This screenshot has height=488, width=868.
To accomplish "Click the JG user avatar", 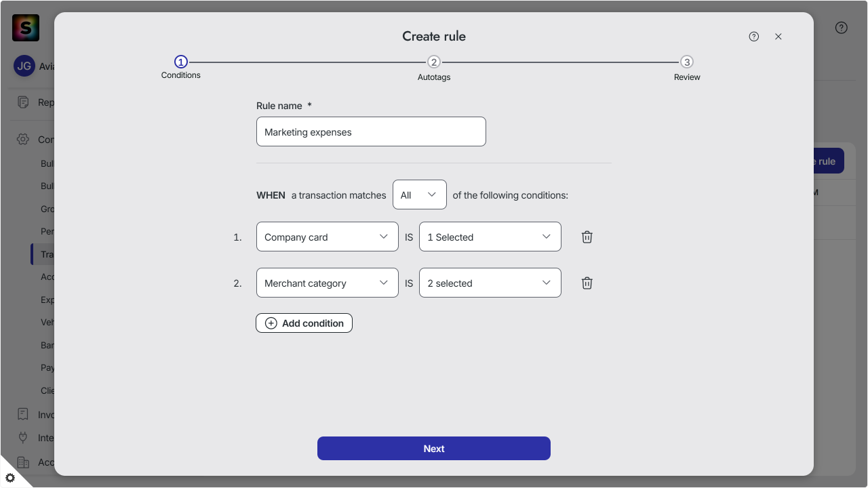I will pos(24,66).
